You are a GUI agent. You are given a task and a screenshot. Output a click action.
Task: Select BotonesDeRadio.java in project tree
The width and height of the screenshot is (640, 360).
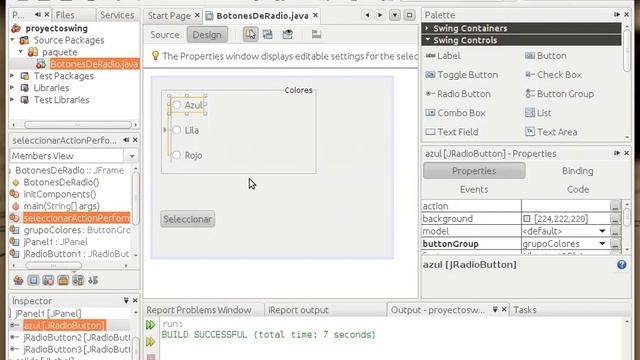(x=94, y=64)
